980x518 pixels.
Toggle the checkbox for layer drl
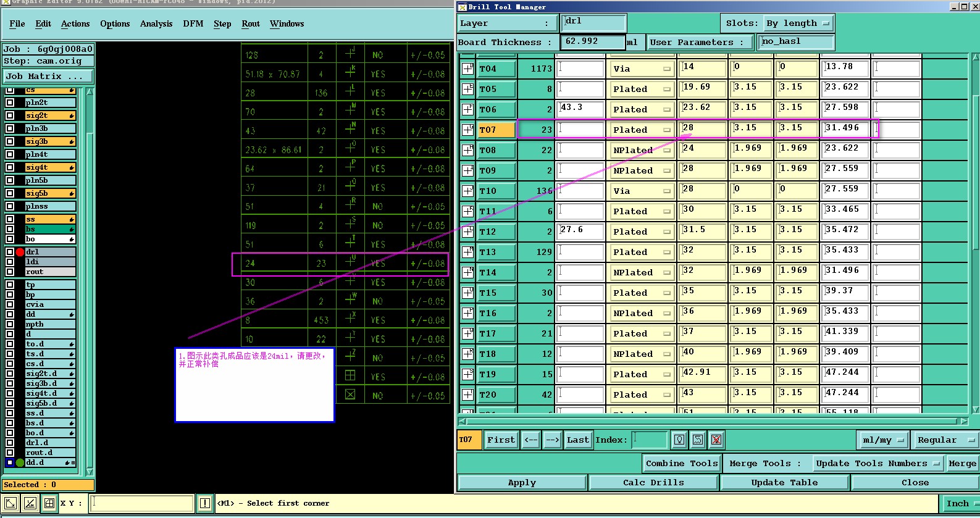tap(10, 252)
